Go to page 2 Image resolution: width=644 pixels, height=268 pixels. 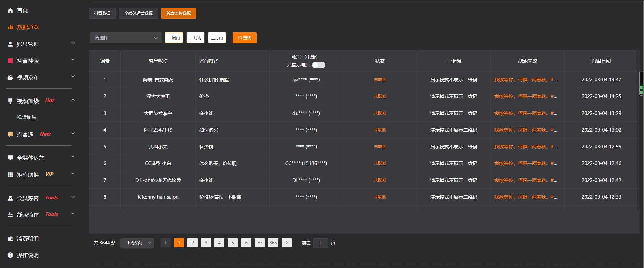[x=193, y=243]
